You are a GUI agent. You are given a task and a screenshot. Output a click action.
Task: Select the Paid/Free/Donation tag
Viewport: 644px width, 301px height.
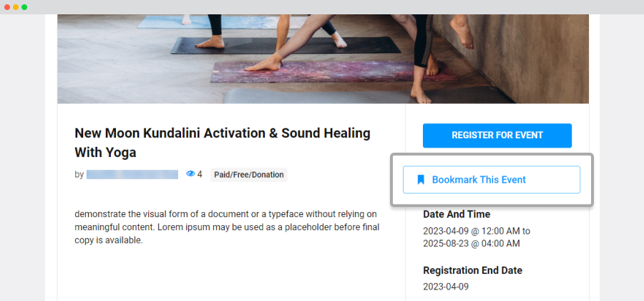pyautogui.click(x=248, y=174)
